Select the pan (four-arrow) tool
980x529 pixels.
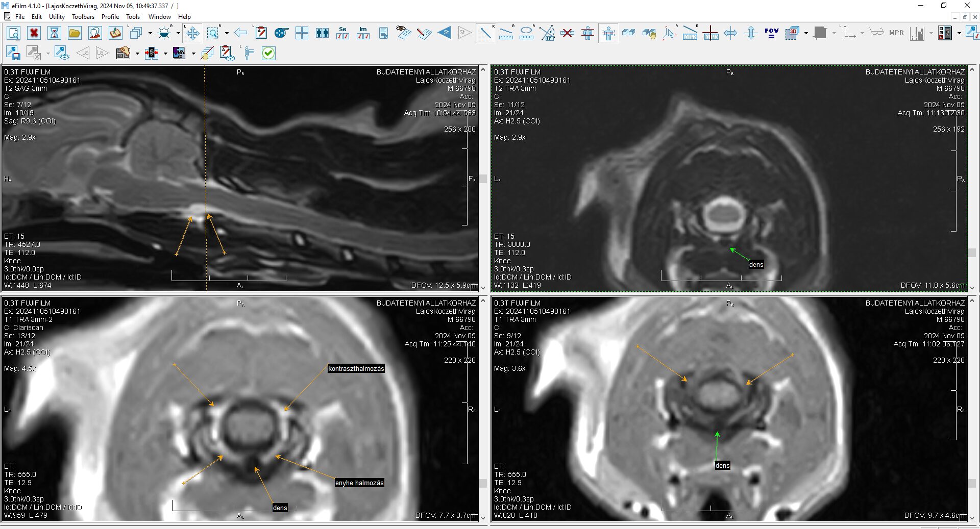[192, 33]
